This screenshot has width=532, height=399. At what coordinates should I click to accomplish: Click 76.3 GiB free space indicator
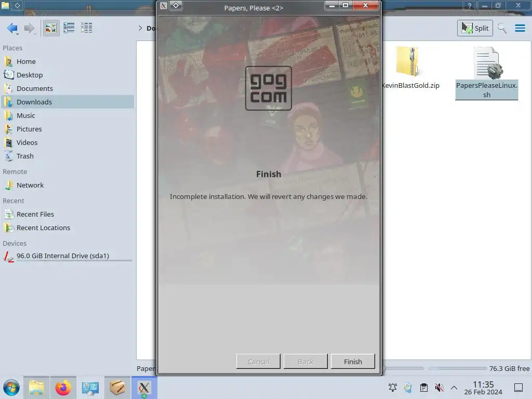point(478,368)
